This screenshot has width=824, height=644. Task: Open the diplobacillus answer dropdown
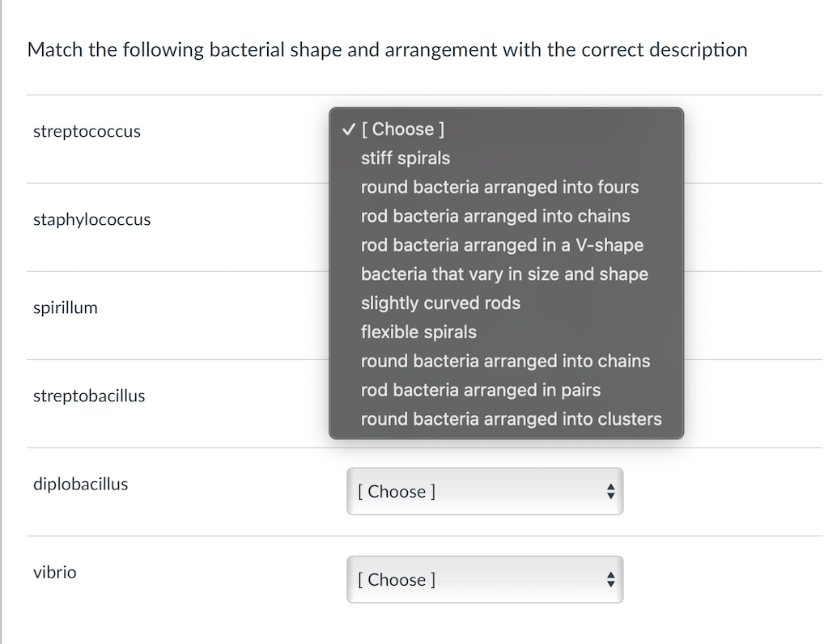pos(484,491)
